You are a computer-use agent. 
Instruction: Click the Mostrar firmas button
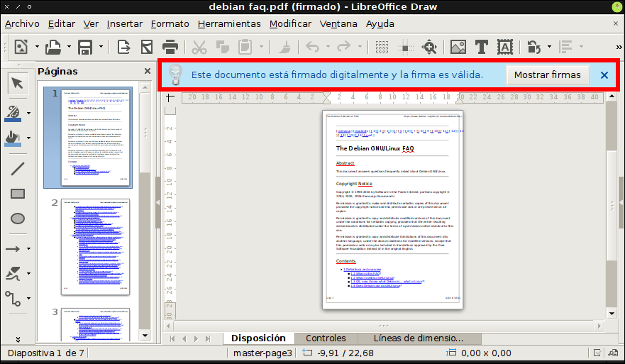click(x=547, y=75)
